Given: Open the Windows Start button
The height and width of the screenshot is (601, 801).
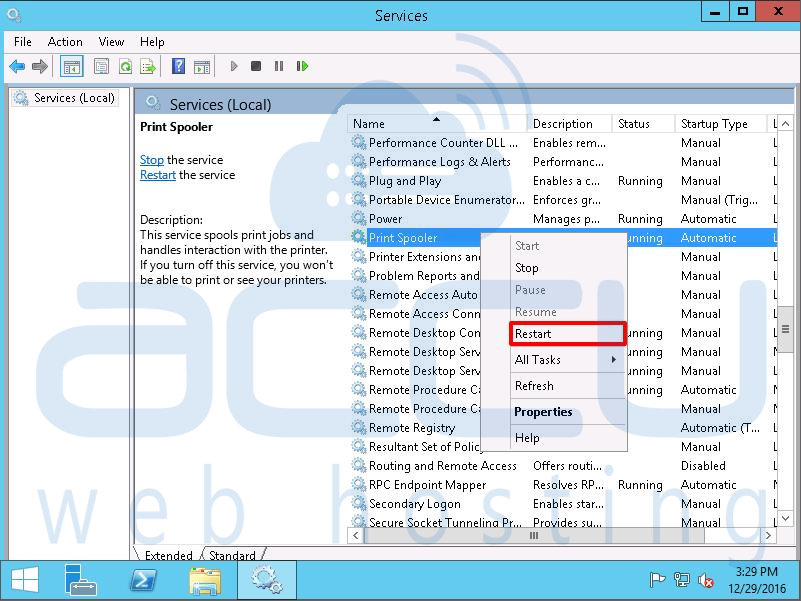Looking at the screenshot, I should coord(25,580).
